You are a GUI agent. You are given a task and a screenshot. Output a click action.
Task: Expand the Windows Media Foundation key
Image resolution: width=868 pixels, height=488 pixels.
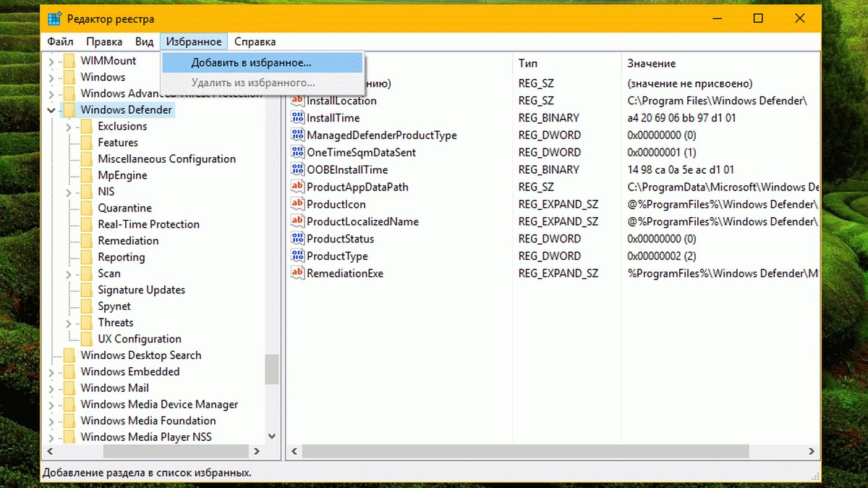51,421
